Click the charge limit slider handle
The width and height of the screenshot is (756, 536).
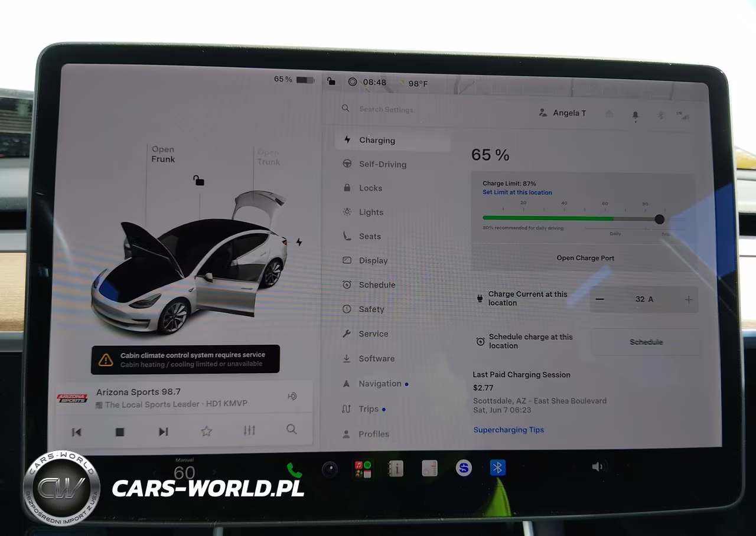tap(660, 219)
